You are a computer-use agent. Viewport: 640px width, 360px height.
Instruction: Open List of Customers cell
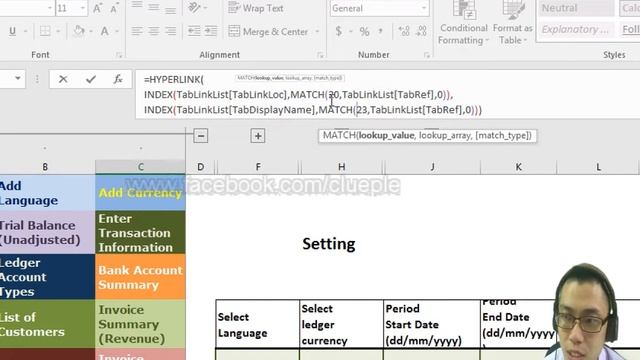tap(47, 324)
